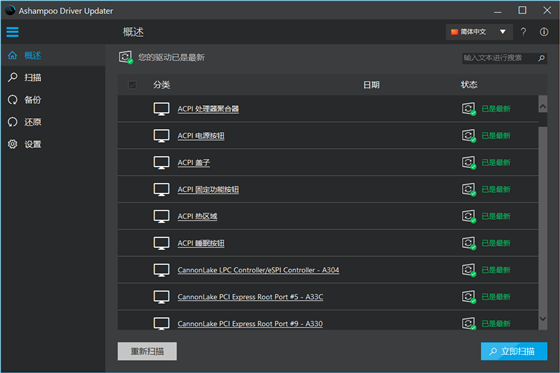Open the info icon in header
The image size is (560, 373).
[x=544, y=32]
